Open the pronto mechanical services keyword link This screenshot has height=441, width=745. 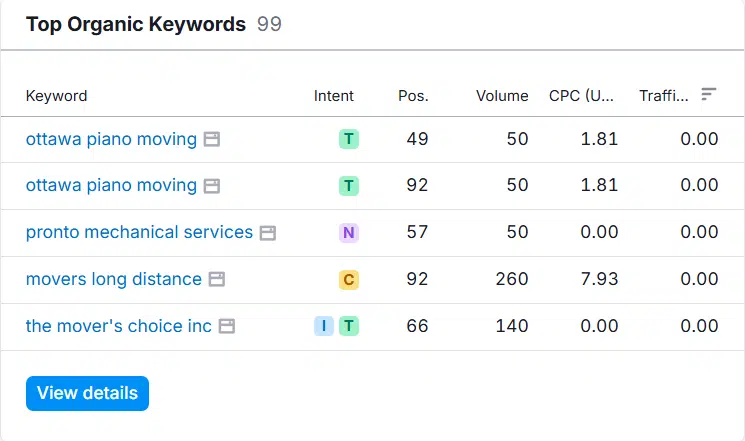pos(139,232)
